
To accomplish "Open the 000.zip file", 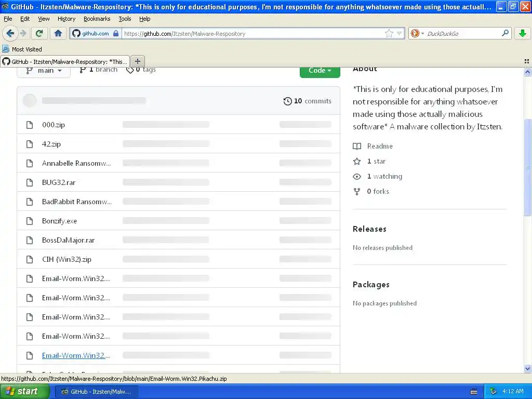I will 54,125.
